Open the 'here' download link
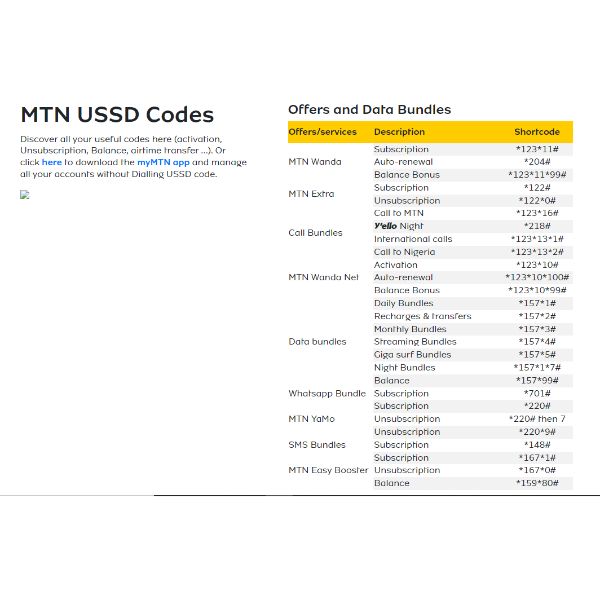Image resolution: width=600 pixels, height=600 pixels. coord(51,161)
